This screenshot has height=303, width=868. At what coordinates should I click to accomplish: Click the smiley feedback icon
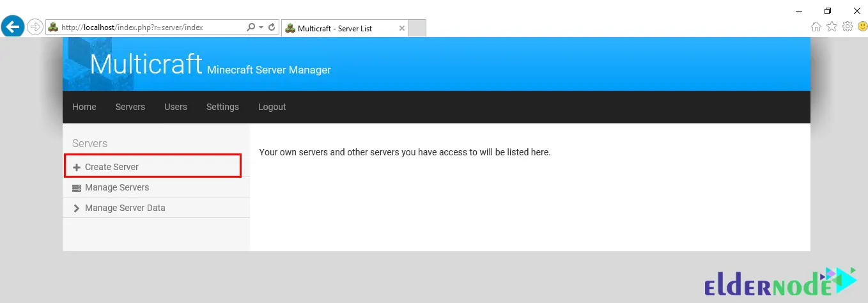(862, 26)
